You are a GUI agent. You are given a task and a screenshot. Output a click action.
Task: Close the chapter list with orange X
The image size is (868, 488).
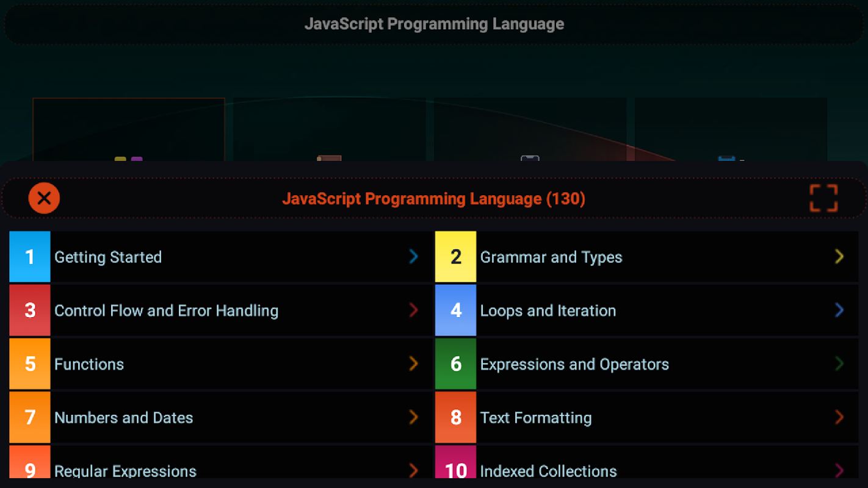pyautogui.click(x=44, y=198)
